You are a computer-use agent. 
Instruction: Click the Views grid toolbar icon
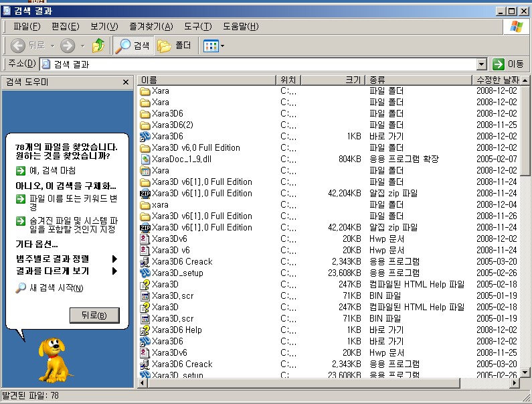(x=211, y=46)
